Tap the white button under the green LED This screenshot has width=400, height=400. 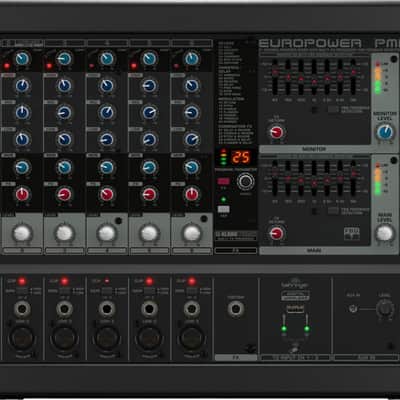[x=223, y=209]
